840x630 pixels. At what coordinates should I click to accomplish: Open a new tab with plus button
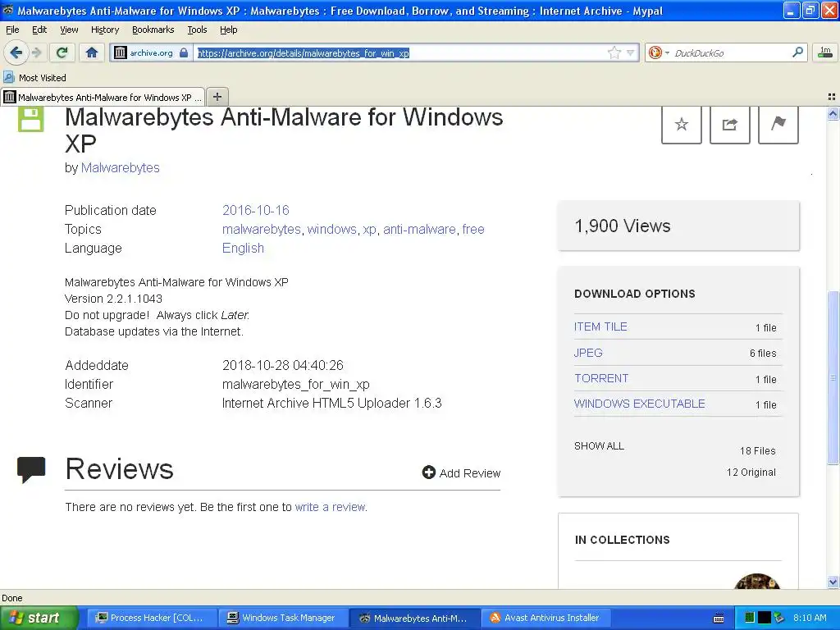[x=217, y=97]
